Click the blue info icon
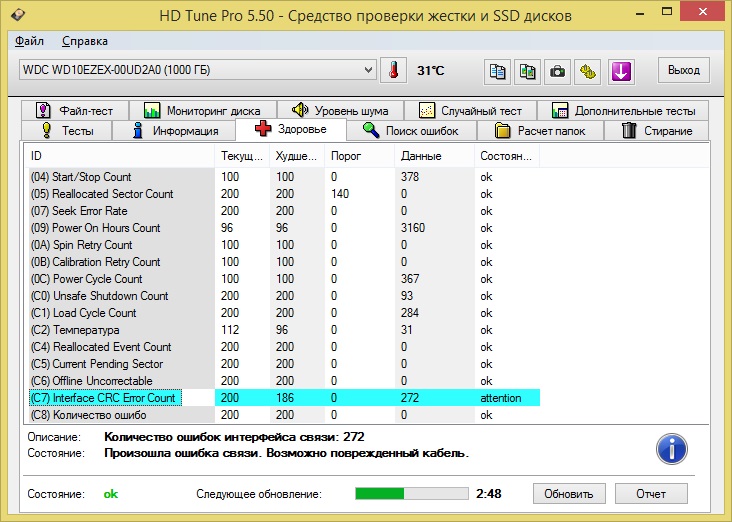The image size is (732, 522). click(x=671, y=449)
